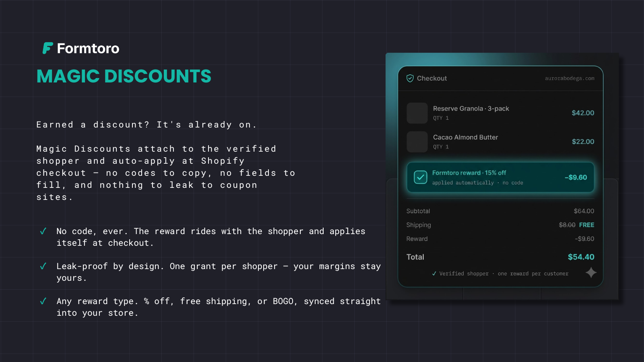Screen dimensions: 644x362
Task: Select the bullet text "Any reward type."
Action: point(97,301)
